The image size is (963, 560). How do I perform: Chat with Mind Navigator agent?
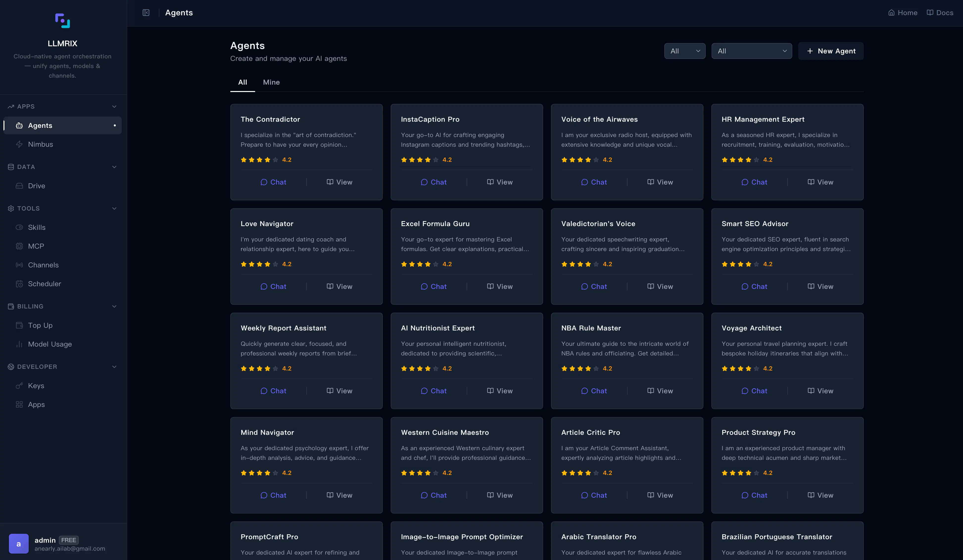pos(273,495)
